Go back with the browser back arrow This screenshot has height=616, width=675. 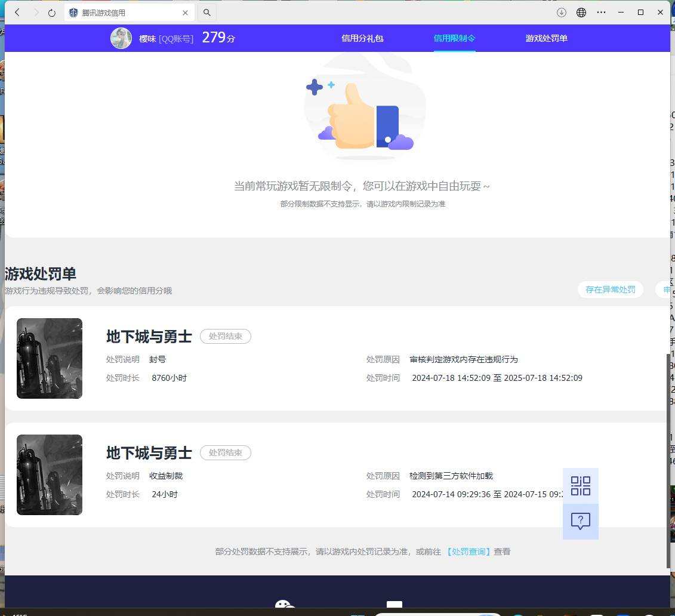pyautogui.click(x=17, y=13)
